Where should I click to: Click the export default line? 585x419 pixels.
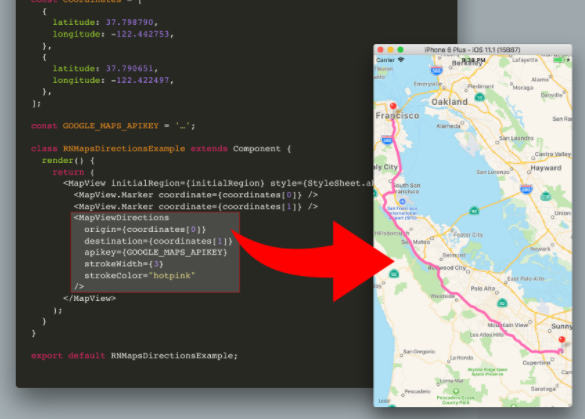tap(134, 356)
